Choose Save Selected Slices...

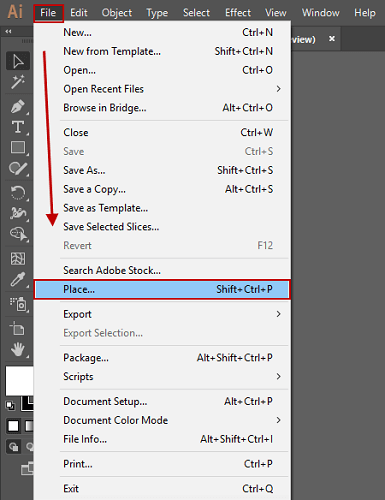pyautogui.click(x=162, y=227)
